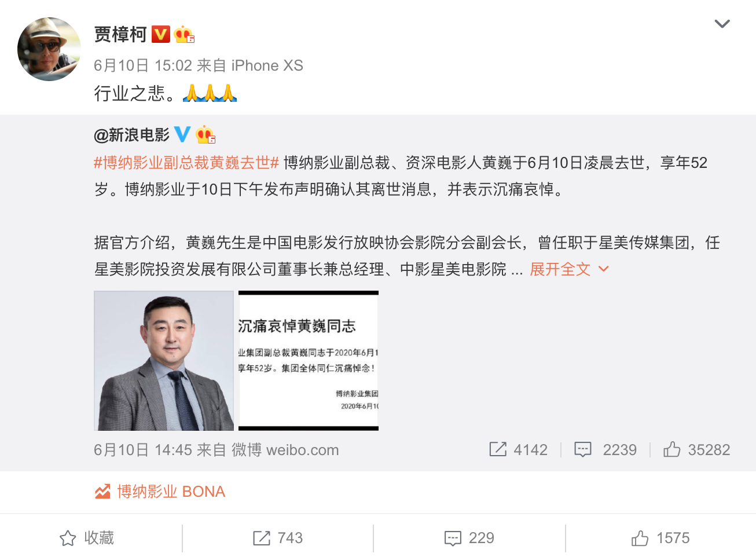756x557 pixels.
Task: Open the 博纳影业 BONA stock link
Action: click(160, 492)
